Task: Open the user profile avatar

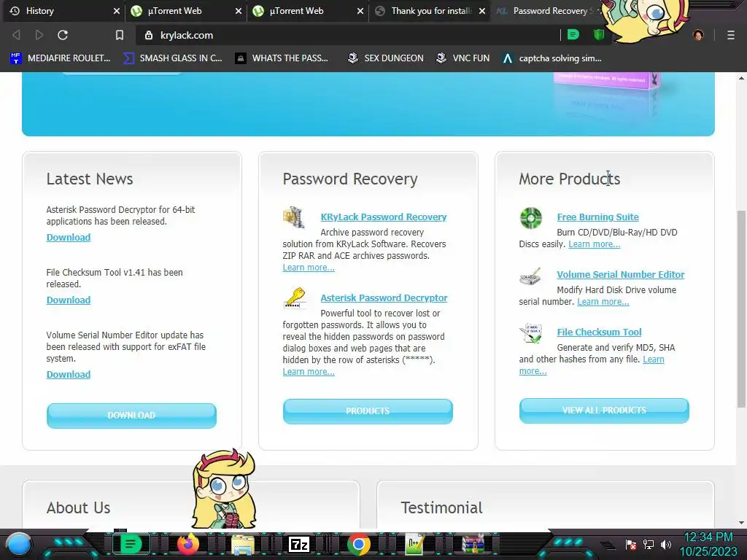Action: coord(698,35)
